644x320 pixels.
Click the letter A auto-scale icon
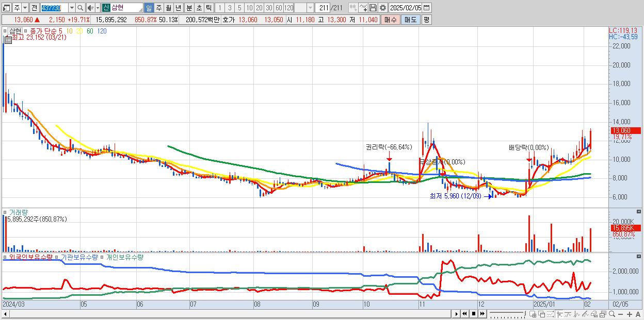(x=638, y=314)
